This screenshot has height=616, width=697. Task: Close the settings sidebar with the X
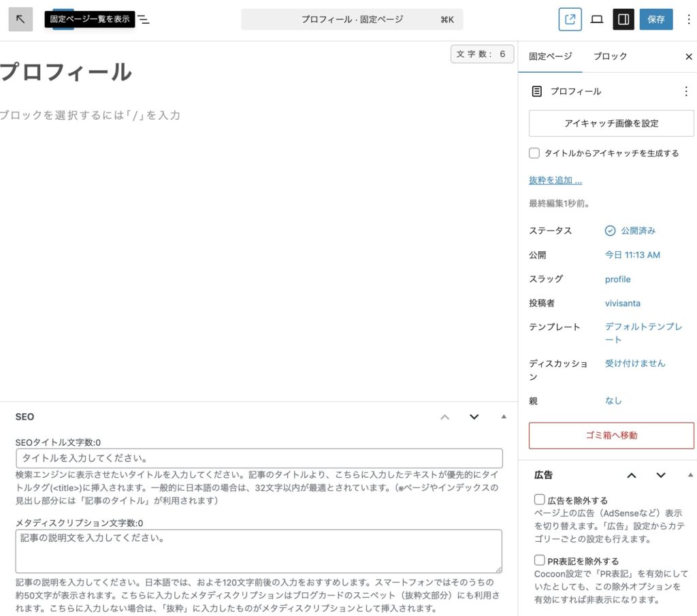tap(688, 56)
